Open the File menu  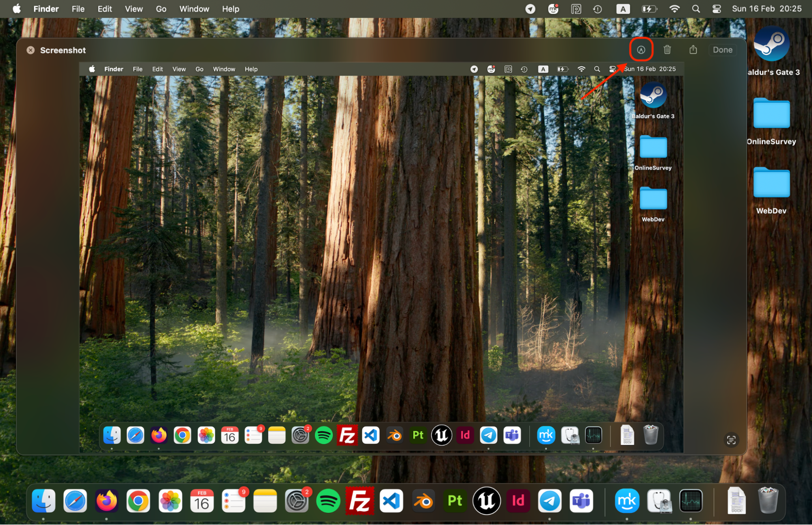click(78, 9)
